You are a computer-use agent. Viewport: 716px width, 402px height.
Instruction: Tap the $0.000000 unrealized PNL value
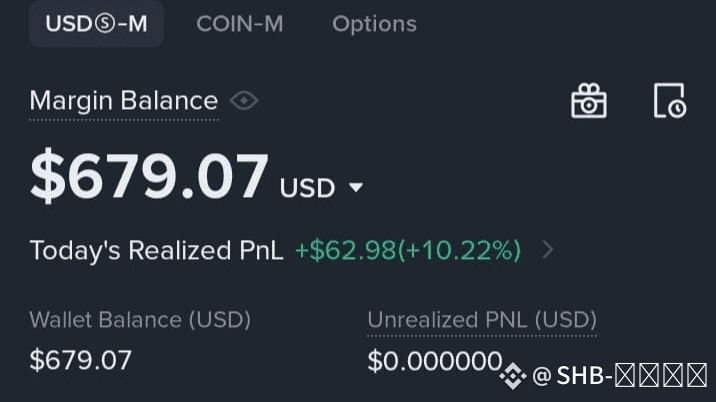point(435,361)
